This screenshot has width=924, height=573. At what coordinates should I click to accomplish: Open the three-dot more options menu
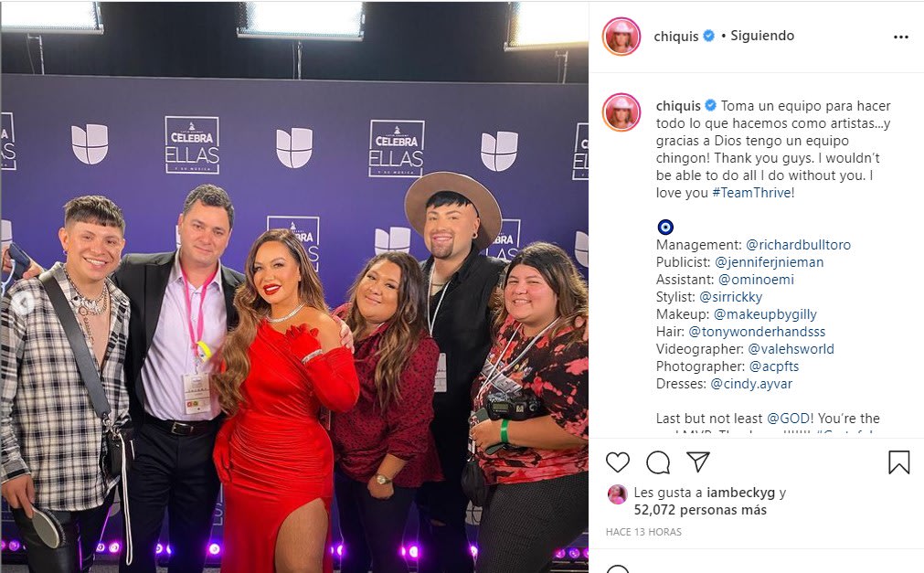[x=901, y=37]
